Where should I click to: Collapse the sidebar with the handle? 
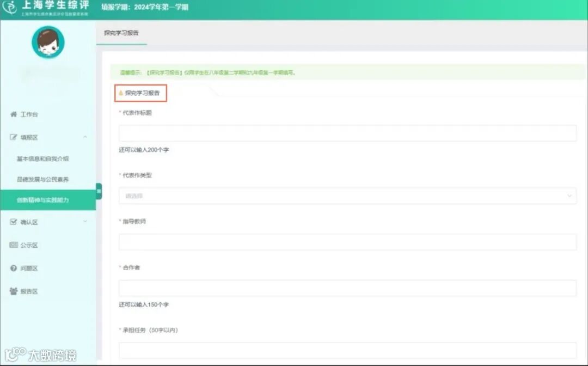point(99,191)
